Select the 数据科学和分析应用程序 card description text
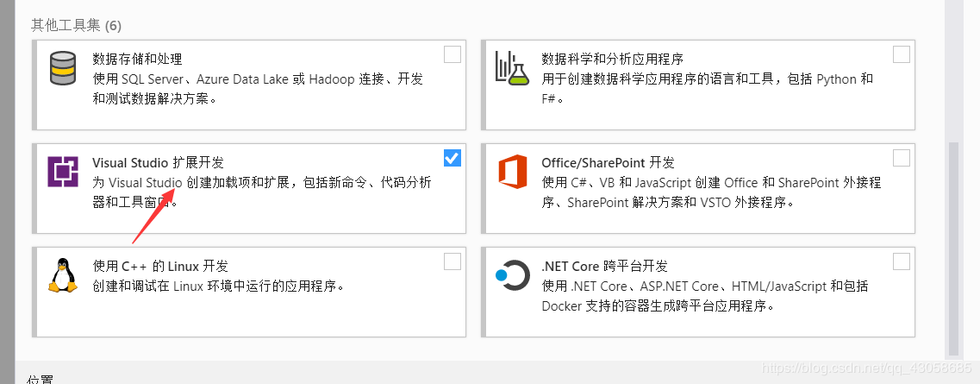 [707, 88]
